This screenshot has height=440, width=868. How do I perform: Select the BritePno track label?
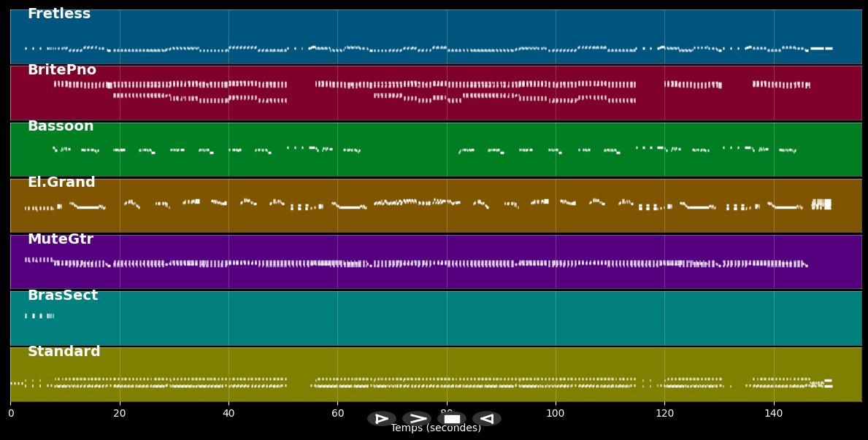pos(62,70)
